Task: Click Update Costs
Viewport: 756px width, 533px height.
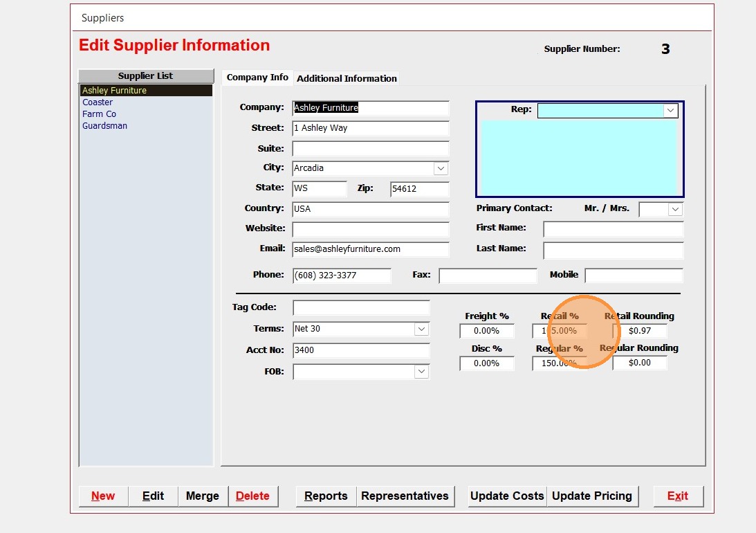Action: (507, 496)
